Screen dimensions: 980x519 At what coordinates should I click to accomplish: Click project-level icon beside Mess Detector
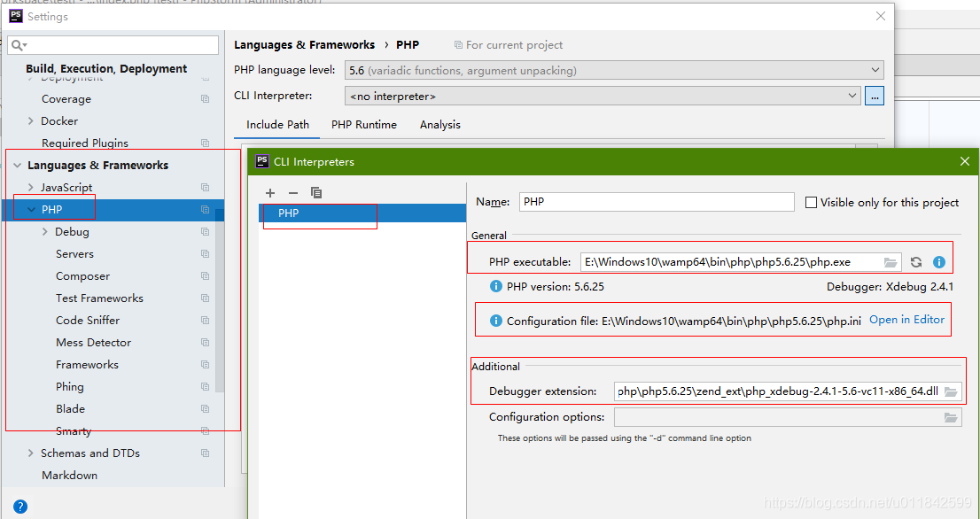(205, 342)
